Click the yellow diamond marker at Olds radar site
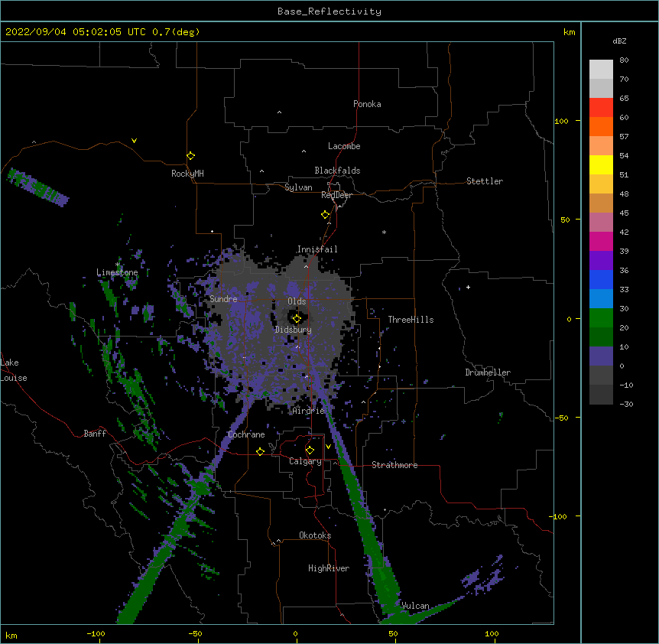 click(297, 319)
